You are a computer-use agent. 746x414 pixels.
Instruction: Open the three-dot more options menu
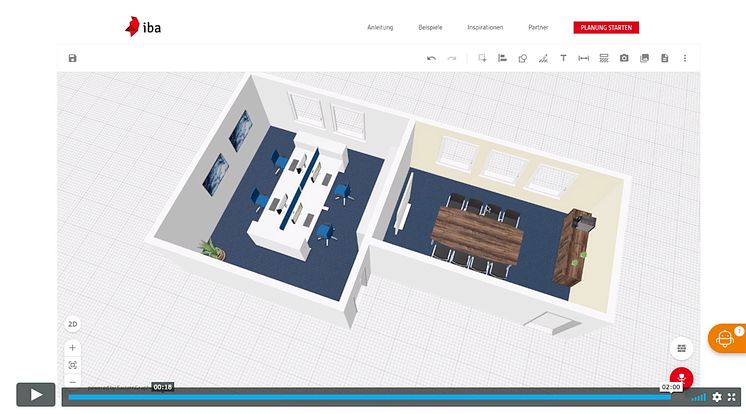[685, 58]
